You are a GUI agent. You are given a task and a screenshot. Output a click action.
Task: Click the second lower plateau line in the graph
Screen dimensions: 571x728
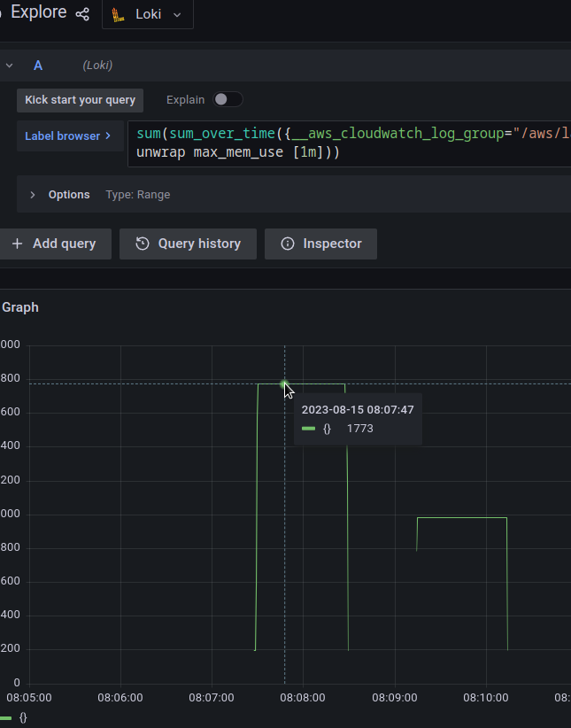pyautogui.click(x=461, y=518)
